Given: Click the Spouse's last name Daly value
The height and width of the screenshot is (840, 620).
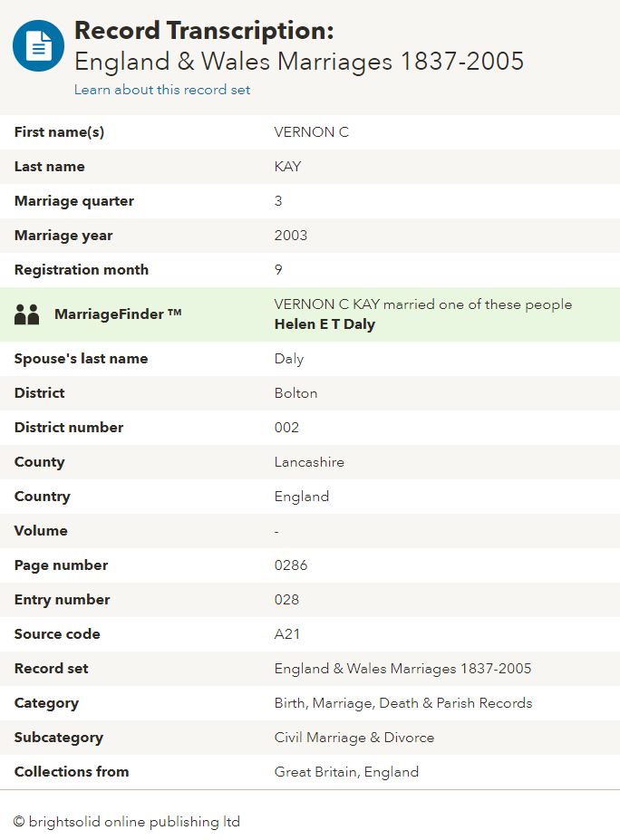Looking at the screenshot, I should pos(287,359).
